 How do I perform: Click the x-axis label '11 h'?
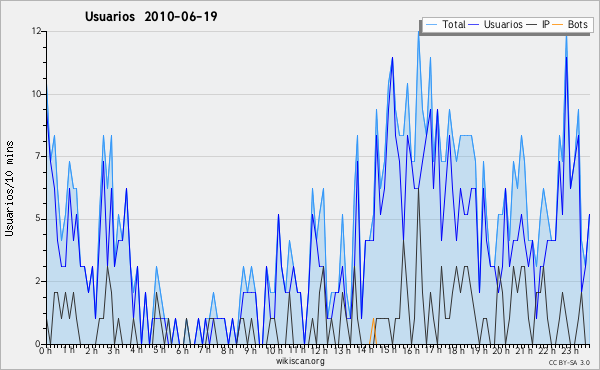pyautogui.click(x=297, y=350)
